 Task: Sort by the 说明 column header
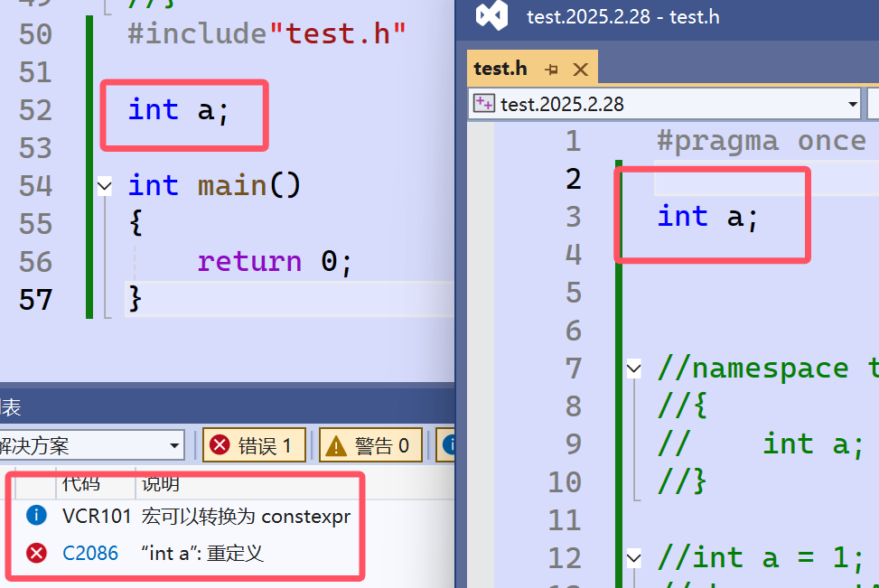coord(160,483)
